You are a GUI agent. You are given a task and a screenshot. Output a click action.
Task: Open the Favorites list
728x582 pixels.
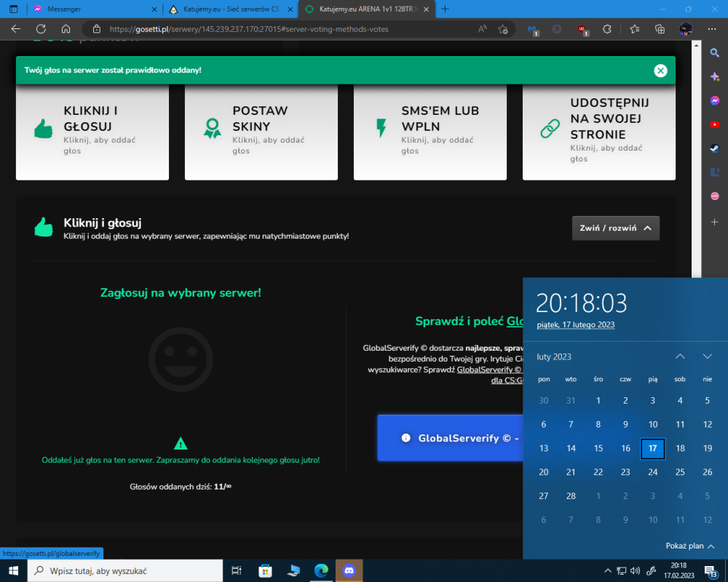(x=635, y=29)
